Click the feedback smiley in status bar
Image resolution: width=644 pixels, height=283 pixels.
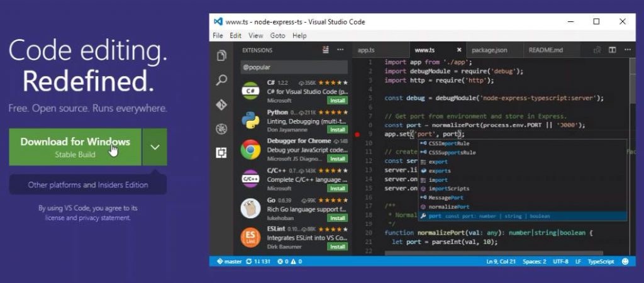point(626,261)
